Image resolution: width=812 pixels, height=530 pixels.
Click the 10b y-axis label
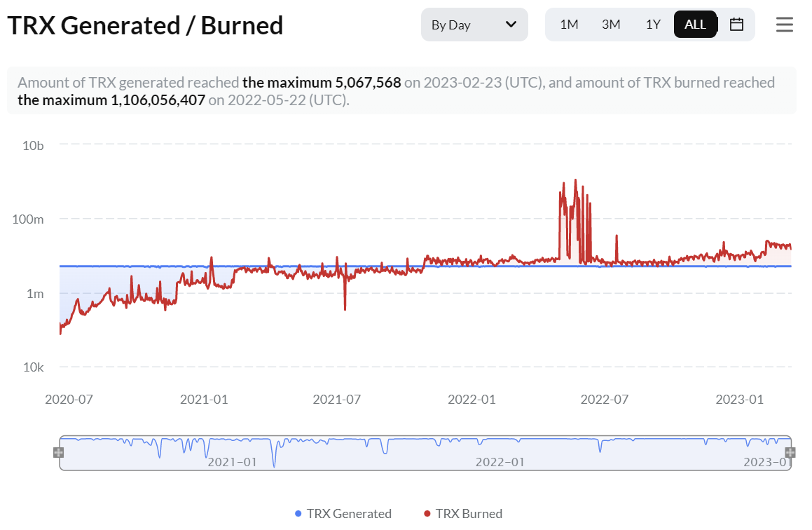click(33, 146)
